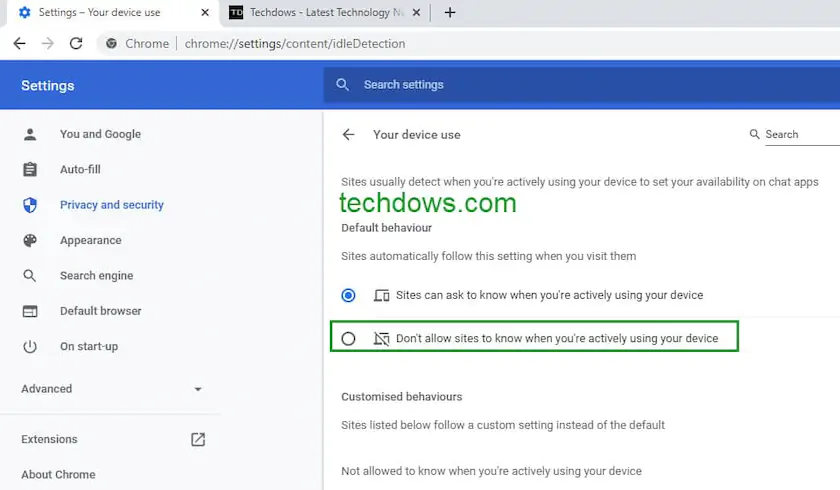Click the Settings header title
840x490 pixels.
48,86
